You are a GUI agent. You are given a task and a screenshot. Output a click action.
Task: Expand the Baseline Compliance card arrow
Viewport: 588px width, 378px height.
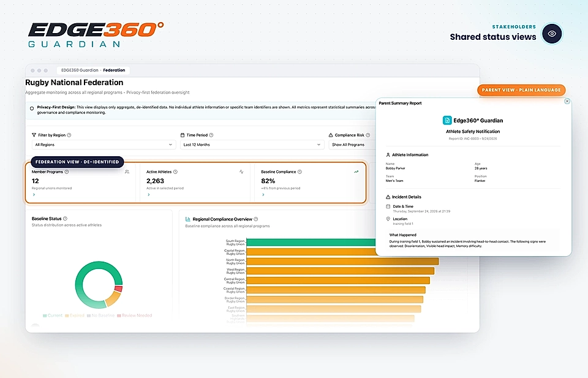pyautogui.click(x=263, y=195)
